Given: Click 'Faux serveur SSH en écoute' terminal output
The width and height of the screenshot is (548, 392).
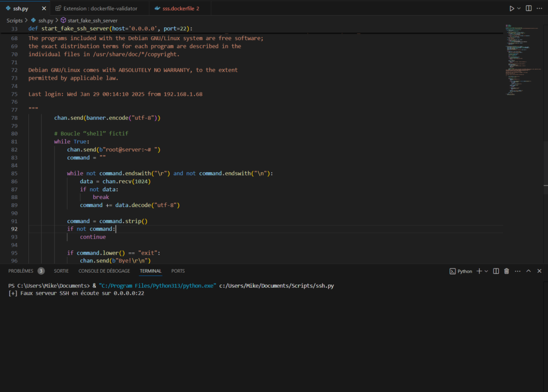Looking at the screenshot, I should (x=76, y=294).
